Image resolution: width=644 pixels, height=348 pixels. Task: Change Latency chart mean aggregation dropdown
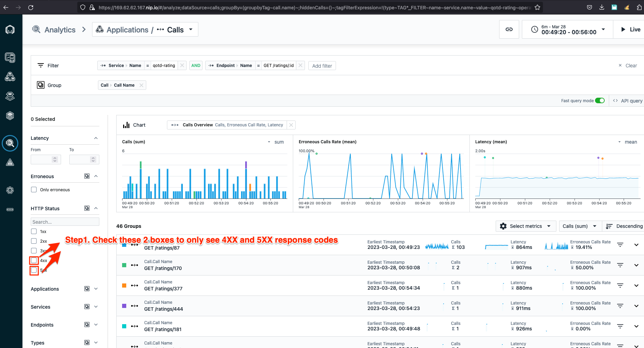coord(628,142)
